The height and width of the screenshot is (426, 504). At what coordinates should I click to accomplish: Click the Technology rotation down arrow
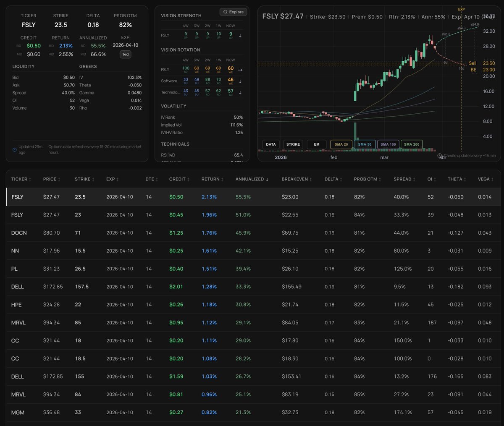click(x=240, y=92)
